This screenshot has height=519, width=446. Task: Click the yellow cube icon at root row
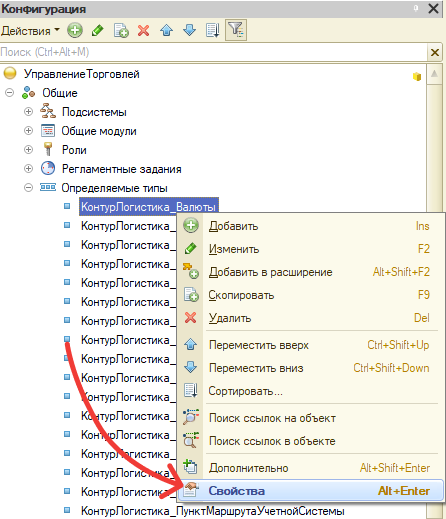pyautogui.click(x=417, y=76)
